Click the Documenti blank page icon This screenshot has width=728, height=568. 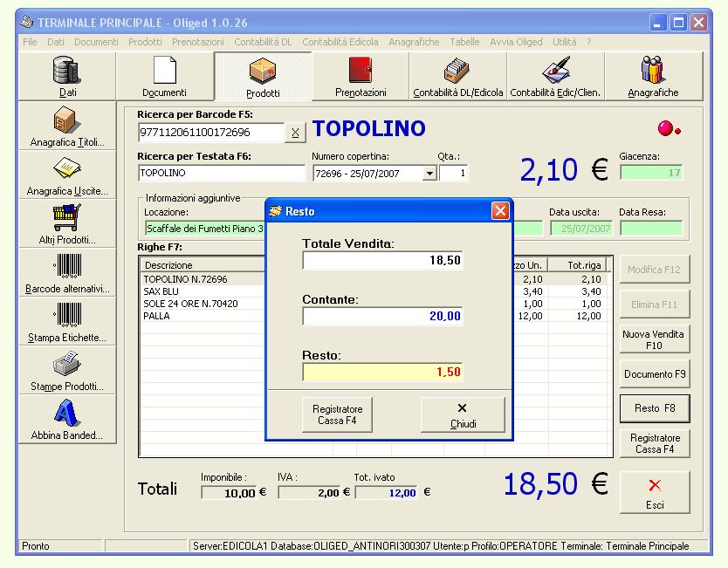click(x=164, y=70)
